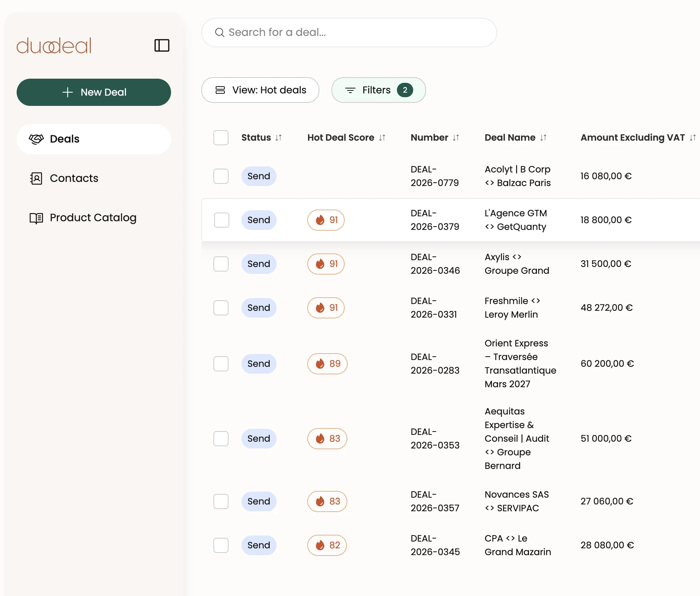The image size is (700, 596).
Task: Open Aequitas Expertise & Conseil deal
Action: coord(517,439)
